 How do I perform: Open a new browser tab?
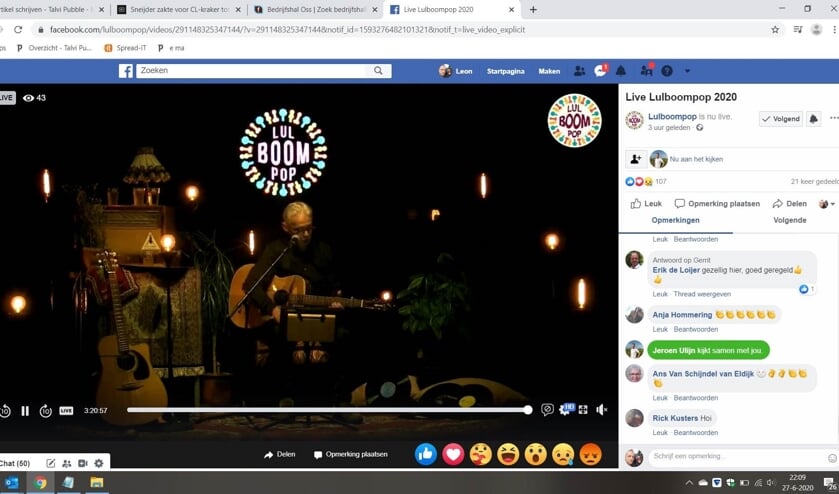(533, 10)
